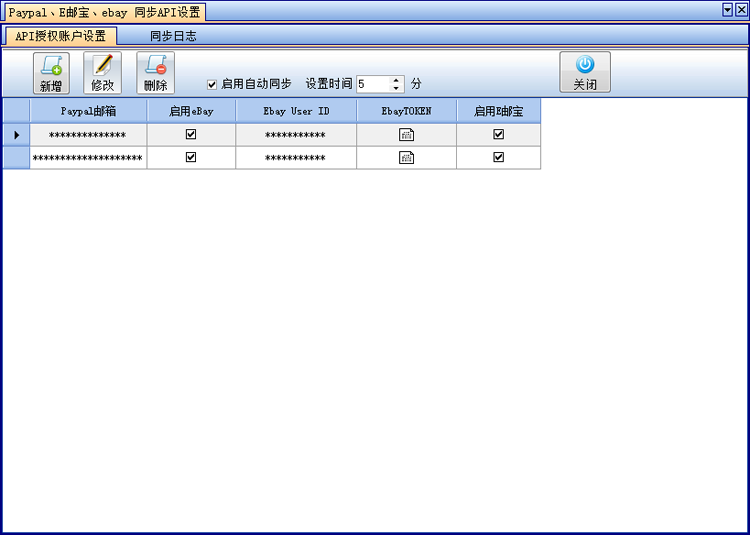This screenshot has width=750, height=535.
Task: Click masked Paypal email in second row
Action: (x=88, y=158)
